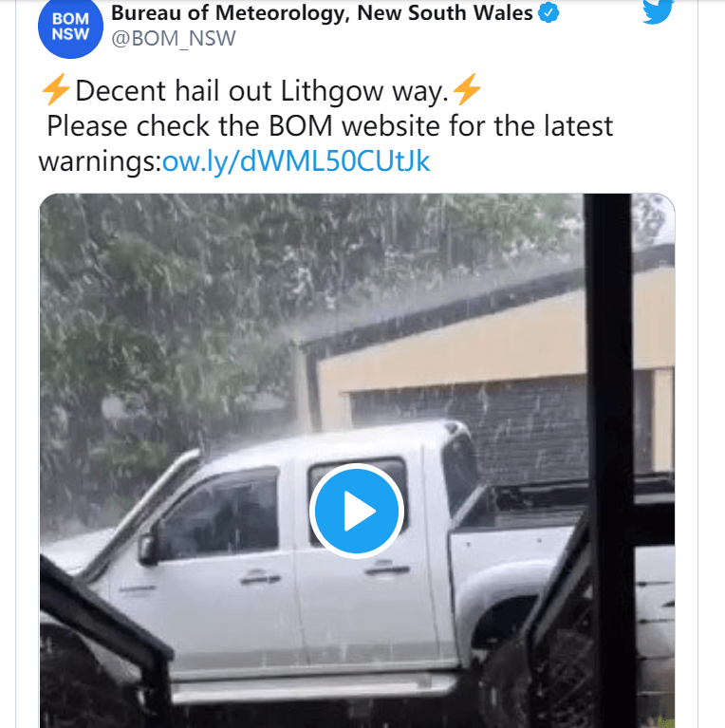Click the black veranda post in video
This screenshot has width=725, height=728.
(x=610, y=459)
